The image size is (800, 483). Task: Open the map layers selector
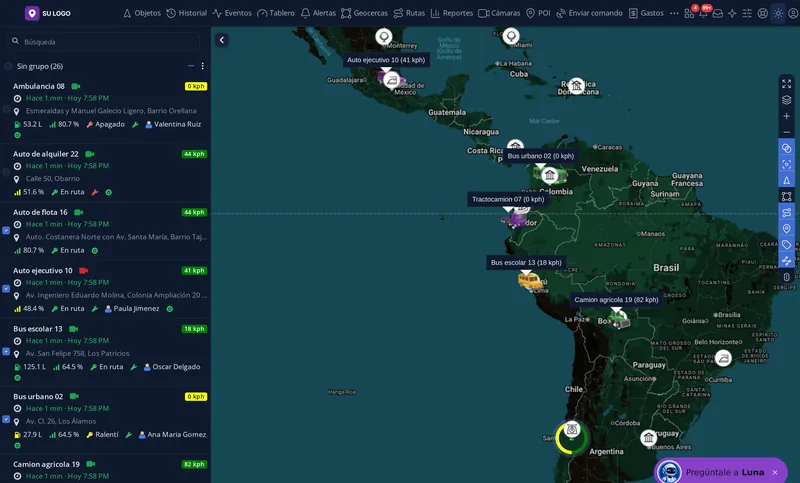tap(787, 100)
